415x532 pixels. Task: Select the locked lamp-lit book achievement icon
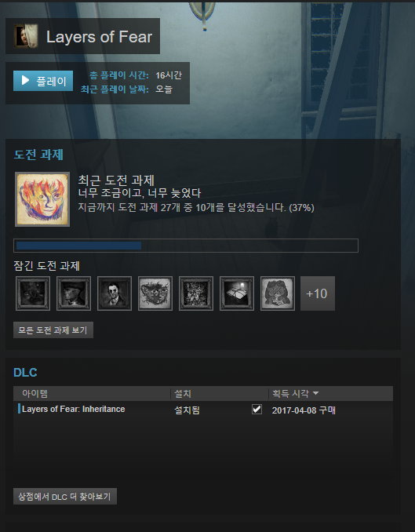[236, 293]
